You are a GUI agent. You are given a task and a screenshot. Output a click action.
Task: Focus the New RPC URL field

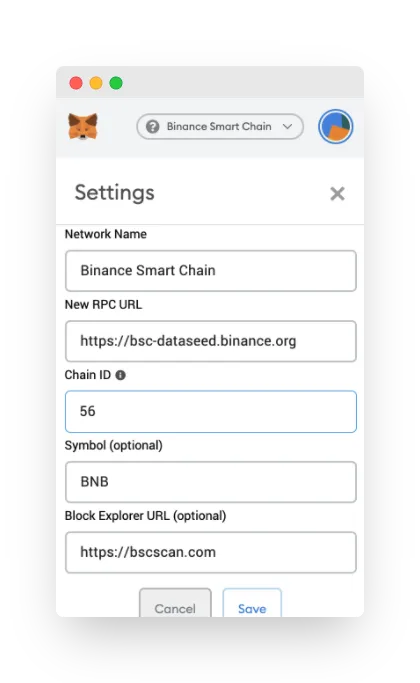[211, 341]
